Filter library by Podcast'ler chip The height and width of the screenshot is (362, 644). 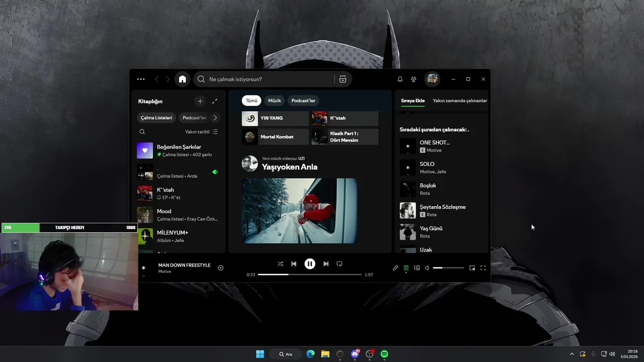tap(194, 118)
